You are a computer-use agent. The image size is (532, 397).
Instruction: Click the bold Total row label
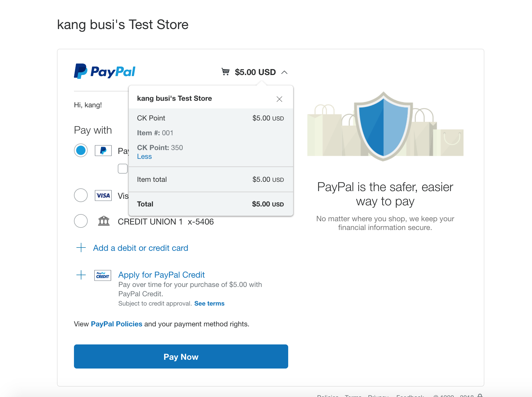point(145,204)
